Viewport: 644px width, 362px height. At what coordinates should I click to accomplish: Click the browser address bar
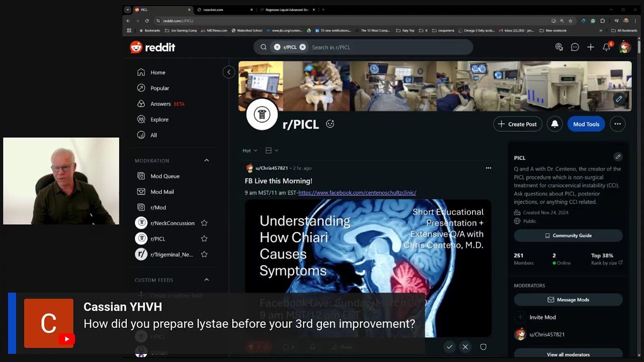tap(352, 21)
